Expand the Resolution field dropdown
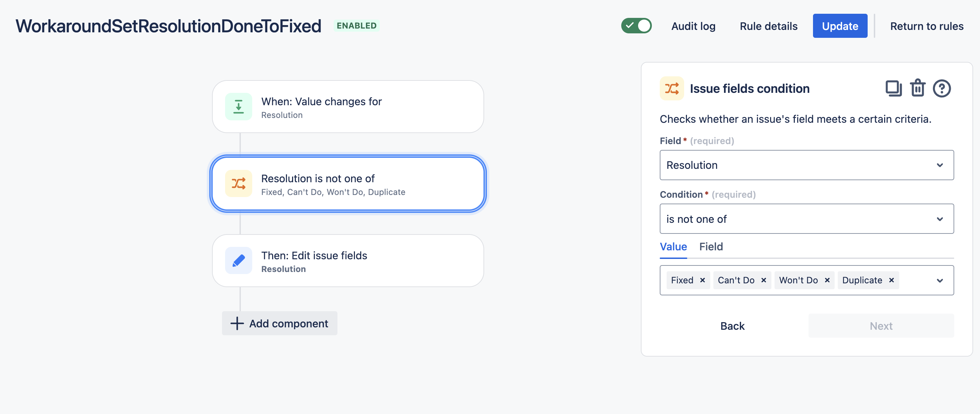 tap(940, 164)
